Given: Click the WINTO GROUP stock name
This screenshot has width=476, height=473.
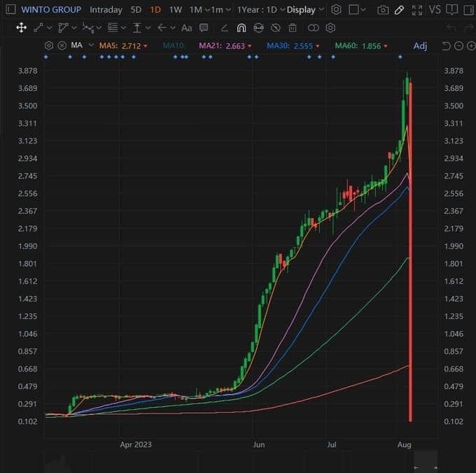Looking at the screenshot, I should [51, 10].
